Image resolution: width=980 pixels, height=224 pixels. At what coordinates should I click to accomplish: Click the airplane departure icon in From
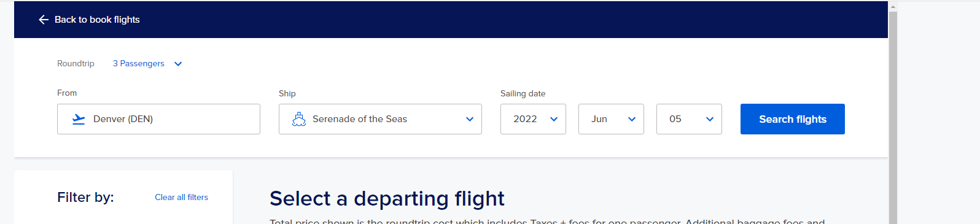coord(79,119)
